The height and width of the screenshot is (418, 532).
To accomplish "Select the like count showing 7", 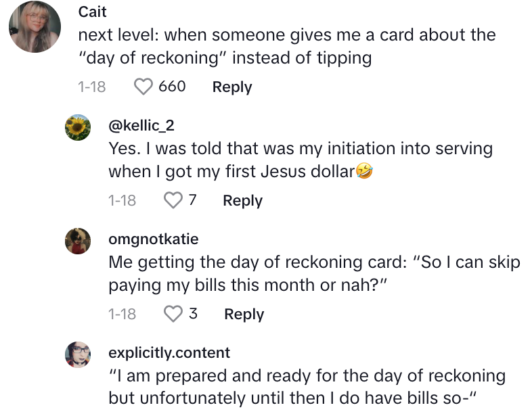I will [x=192, y=200].
